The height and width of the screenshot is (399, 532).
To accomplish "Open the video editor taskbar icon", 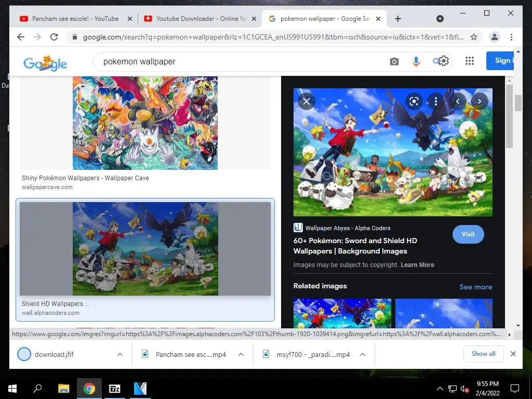I will click(x=140, y=389).
